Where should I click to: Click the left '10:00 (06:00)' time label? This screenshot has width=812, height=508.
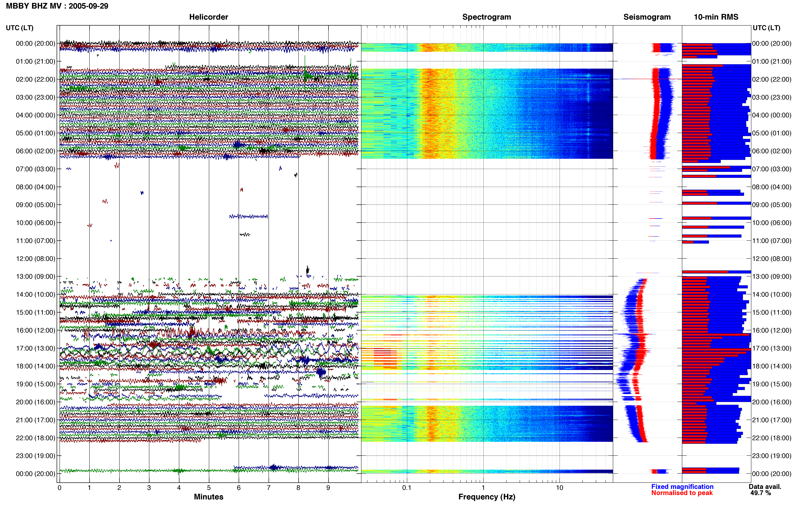(35, 223)
